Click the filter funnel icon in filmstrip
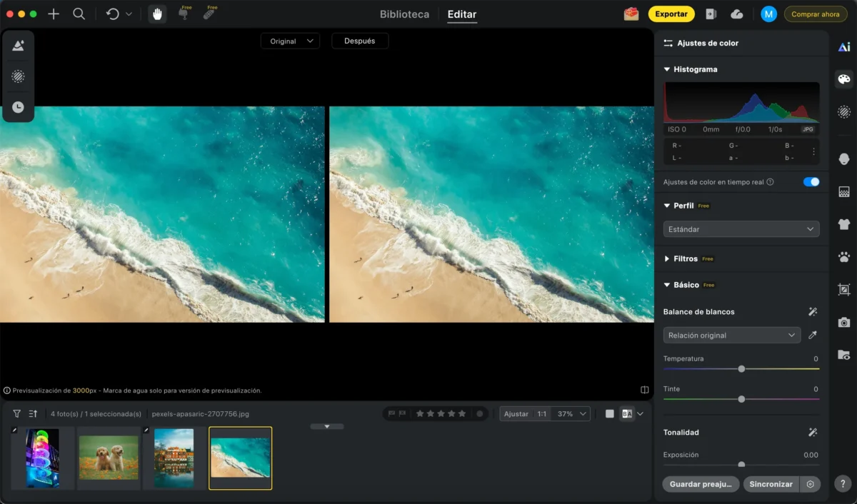This screenshot has height=504, width=857. pyautogui.click(x=16, y=413)
